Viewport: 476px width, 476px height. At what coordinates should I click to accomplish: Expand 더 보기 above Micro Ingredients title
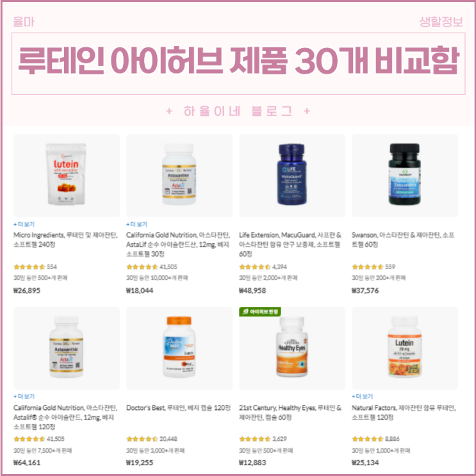click(24, 224)
